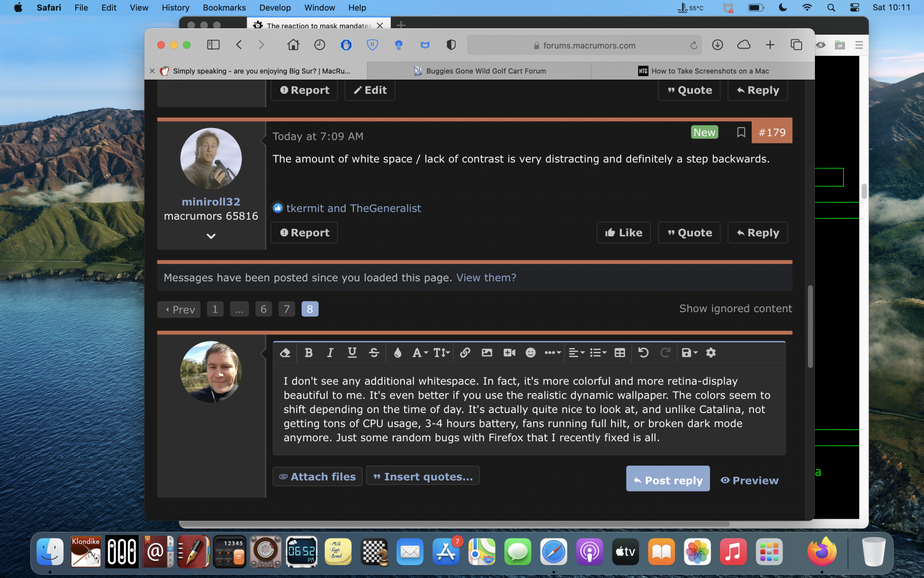Go back in Safari
Screen dimensions: 924x578
pyautogui.click(x=239, y=45)
